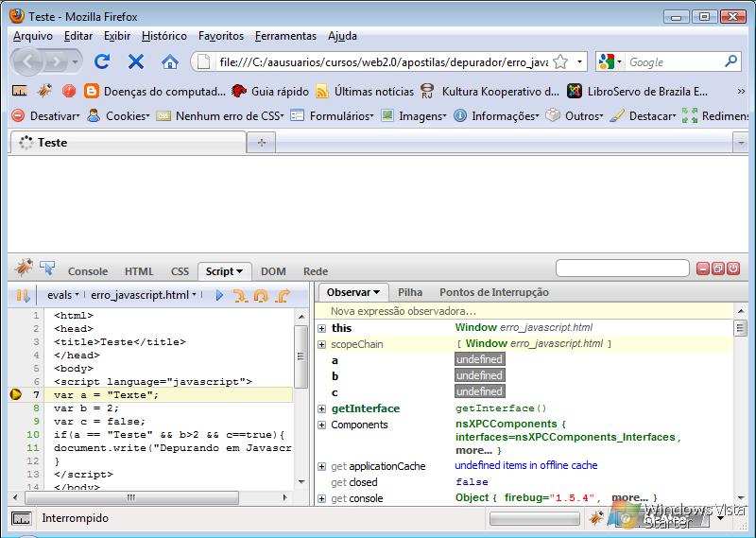Continue script execution with the play arrow

click(219, 295)
